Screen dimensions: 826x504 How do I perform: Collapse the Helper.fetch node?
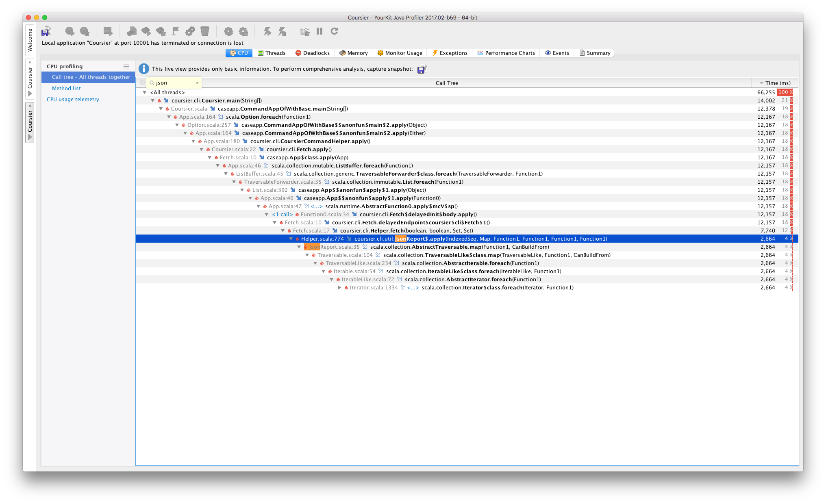pyautogui.click(x=283, y=230)
